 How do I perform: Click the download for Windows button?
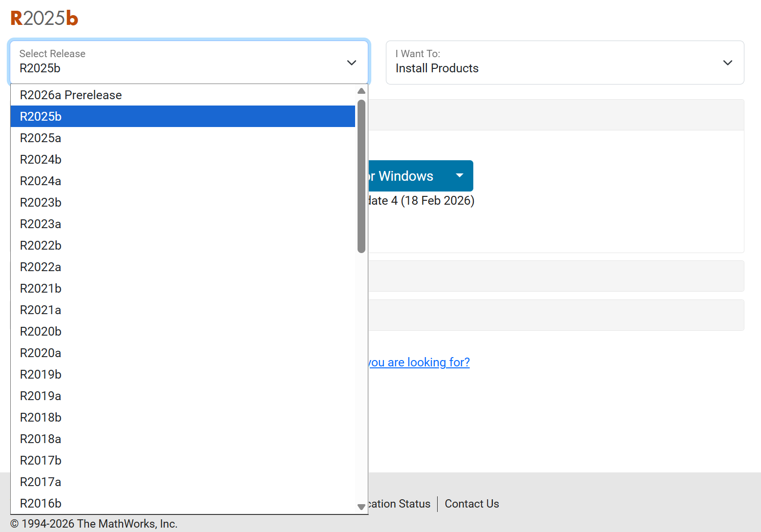[x=406, y=176]
